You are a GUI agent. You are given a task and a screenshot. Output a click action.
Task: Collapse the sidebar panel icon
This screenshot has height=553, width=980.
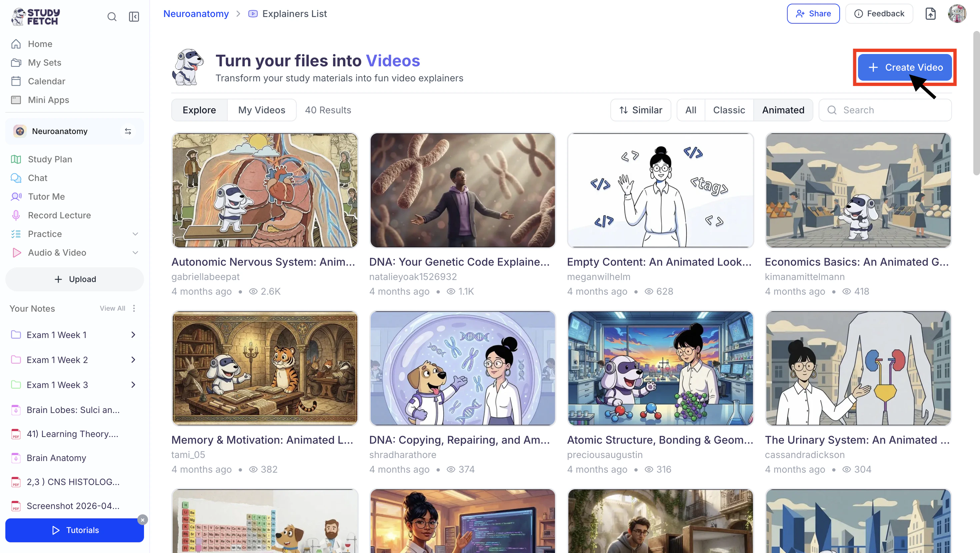(x=134, y=17)
